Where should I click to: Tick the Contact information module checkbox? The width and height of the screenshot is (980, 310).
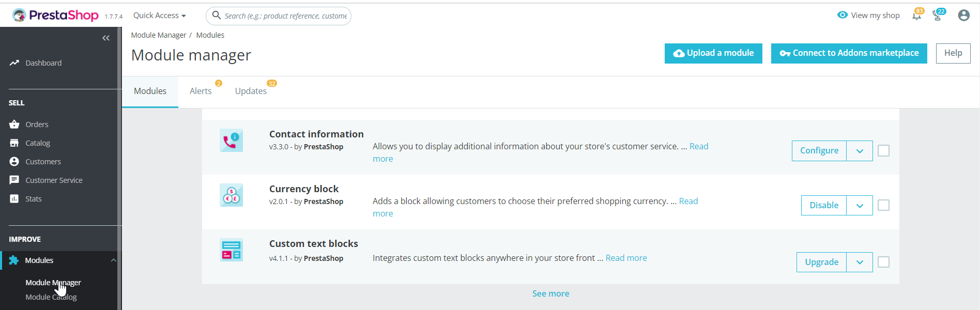click(x=884, y=151)
